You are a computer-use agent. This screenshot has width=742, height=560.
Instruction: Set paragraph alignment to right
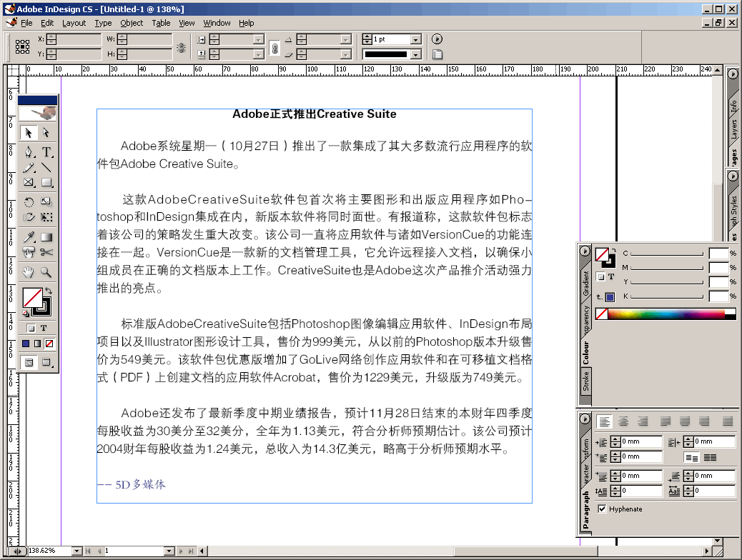643,421
